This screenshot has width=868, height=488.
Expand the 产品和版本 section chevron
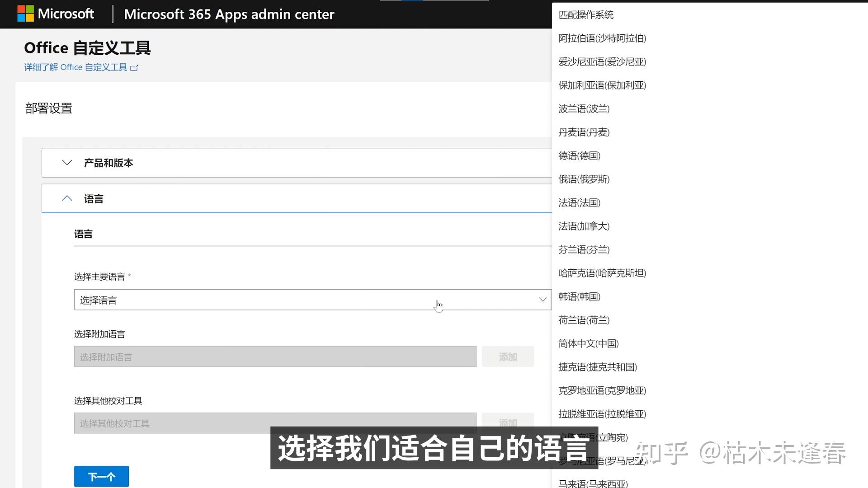pyautogui.click(x=67, y=163)
